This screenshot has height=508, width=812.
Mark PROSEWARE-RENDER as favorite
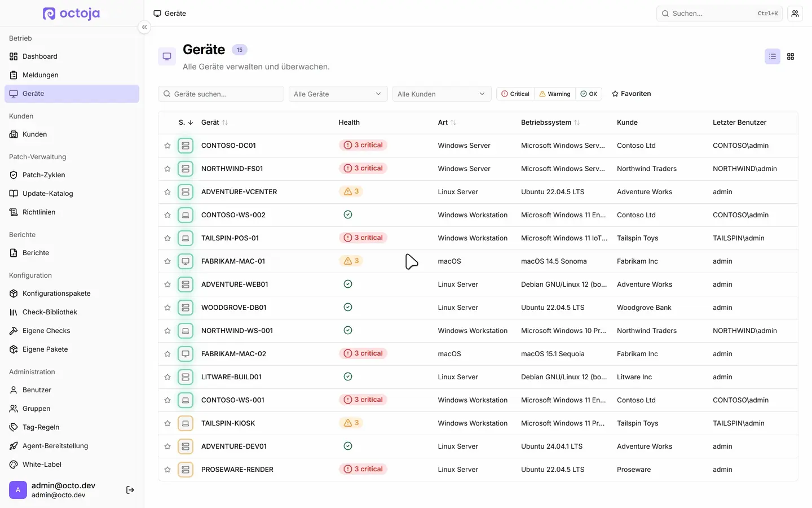pyautogui.click(x=167, y=470)
